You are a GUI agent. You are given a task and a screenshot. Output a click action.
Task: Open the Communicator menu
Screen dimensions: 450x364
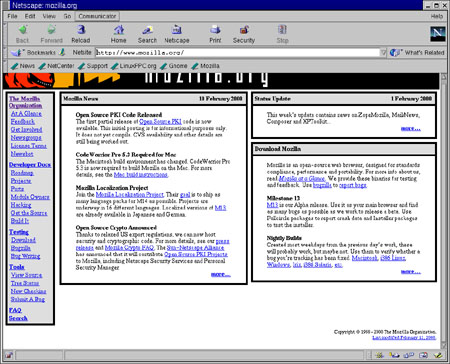pyautogui.click(x=97, y=16)
